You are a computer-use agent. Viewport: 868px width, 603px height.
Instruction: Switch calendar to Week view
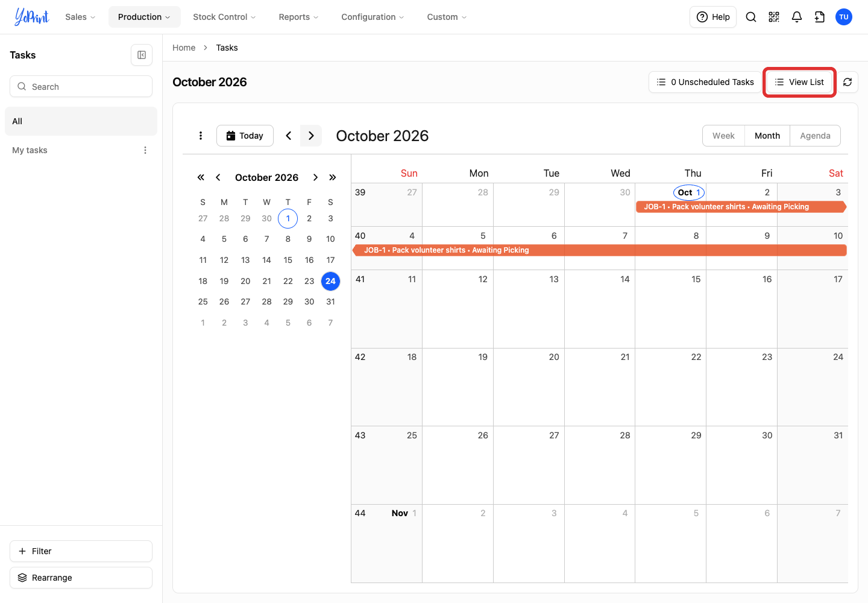click(x=723, y=136)
